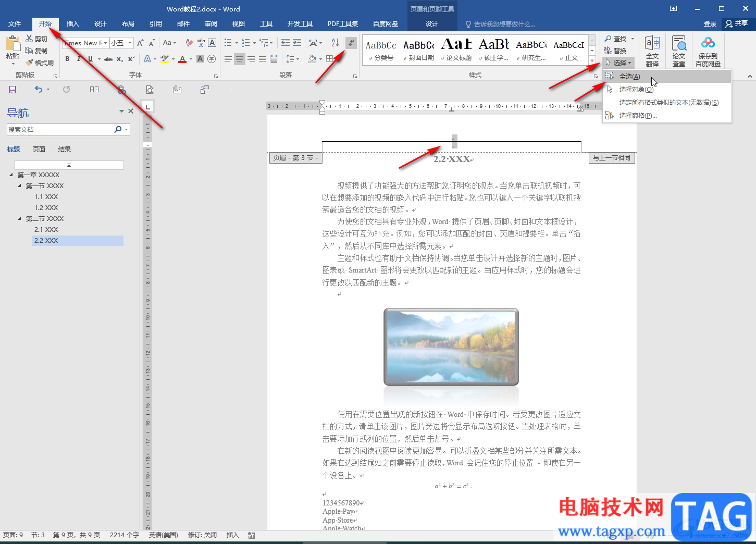
Task: Open bullet list dropdown arrow
Action: tap(237, 43)
